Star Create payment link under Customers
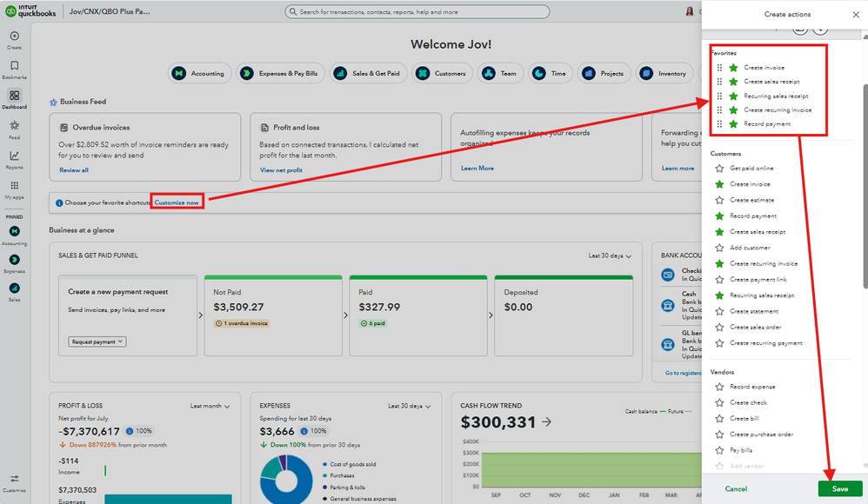 [719, 280]
